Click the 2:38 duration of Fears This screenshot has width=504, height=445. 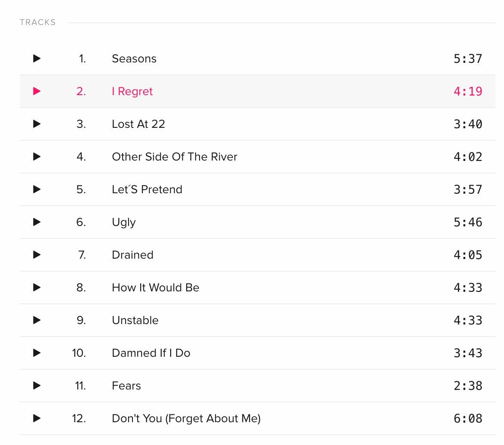(468, 386)
